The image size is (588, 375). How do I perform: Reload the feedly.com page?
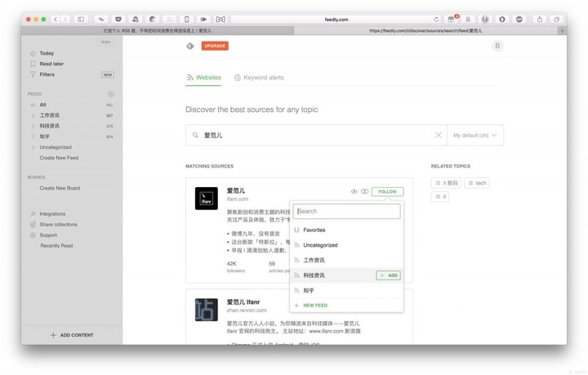(436, 19)
